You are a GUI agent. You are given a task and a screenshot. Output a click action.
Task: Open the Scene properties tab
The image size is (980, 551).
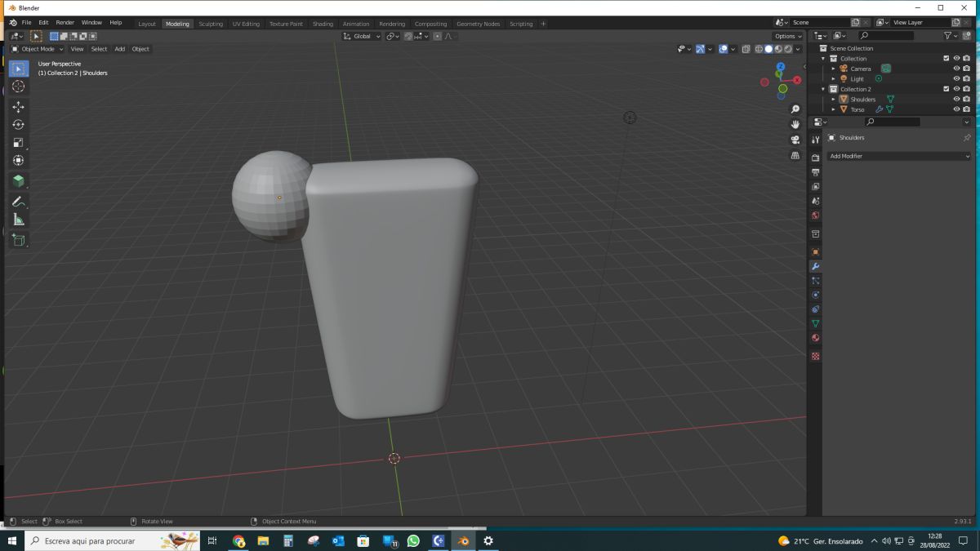[815, 201]
